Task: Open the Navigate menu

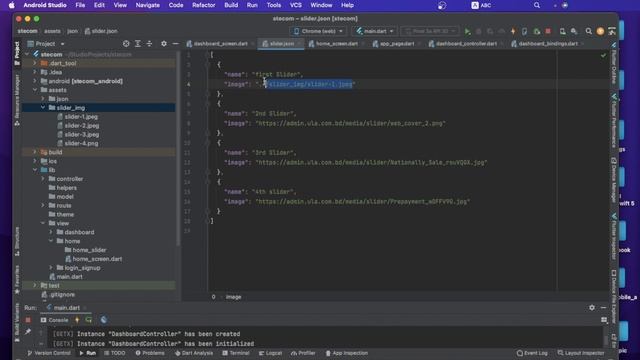Action: point(147,5)
